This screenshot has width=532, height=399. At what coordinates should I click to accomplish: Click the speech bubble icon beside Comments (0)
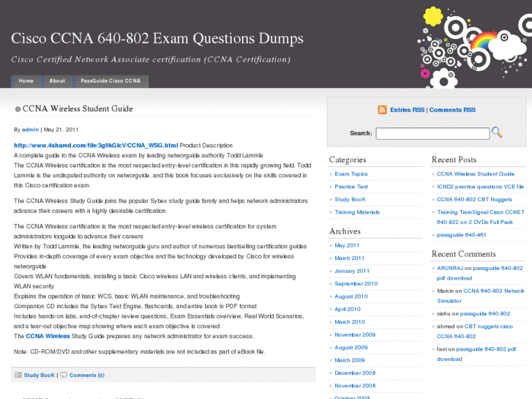click(x=64, y=375)
